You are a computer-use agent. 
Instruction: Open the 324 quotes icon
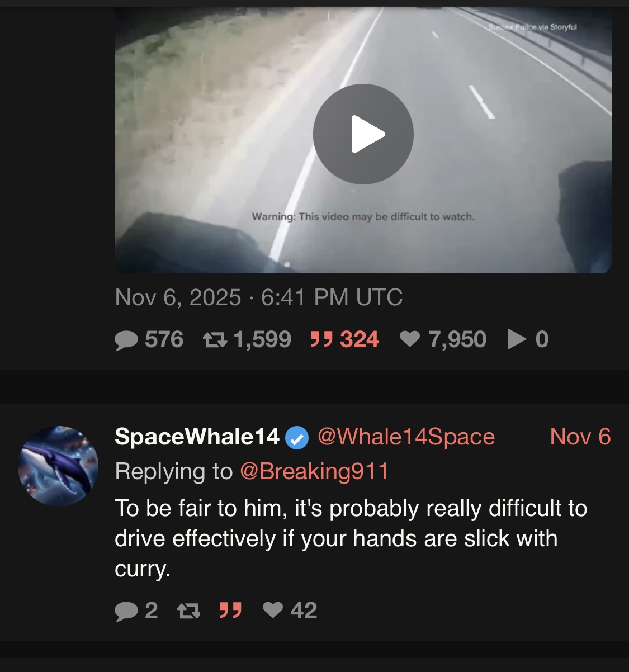321,339
